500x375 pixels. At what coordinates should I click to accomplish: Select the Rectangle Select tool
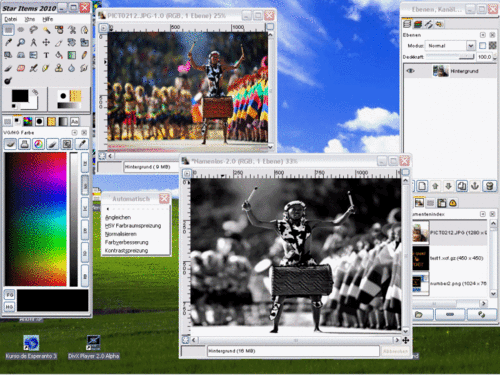pos(8,30)
